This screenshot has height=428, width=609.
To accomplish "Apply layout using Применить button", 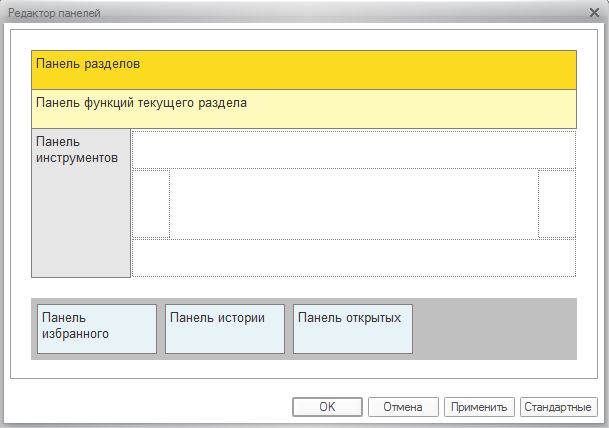I will click(x=479, y=407).
